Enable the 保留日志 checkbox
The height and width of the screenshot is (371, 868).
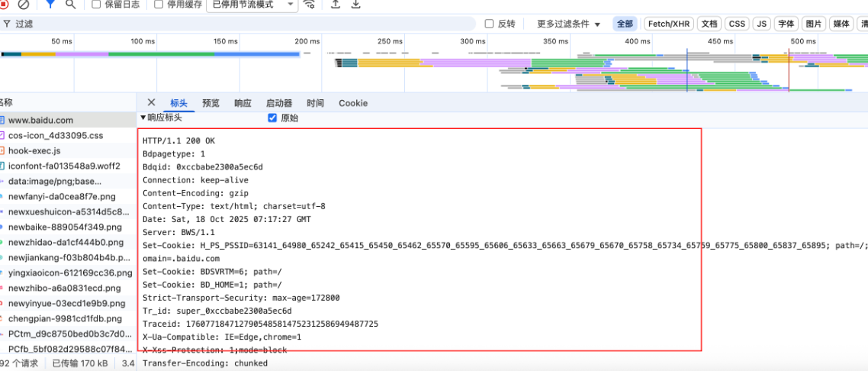coord(96,5)
